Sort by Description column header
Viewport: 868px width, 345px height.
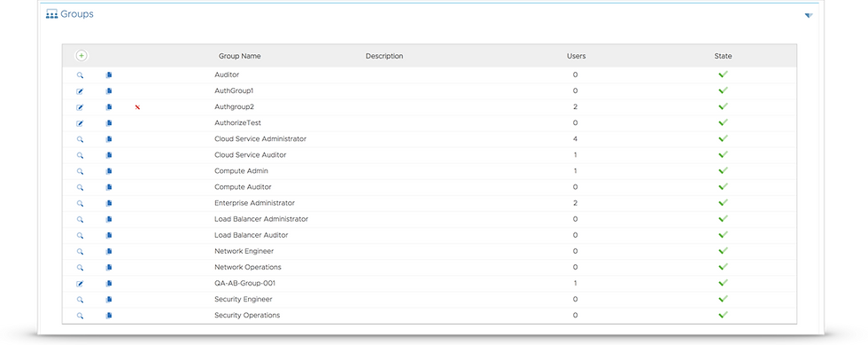click(384, 56)
